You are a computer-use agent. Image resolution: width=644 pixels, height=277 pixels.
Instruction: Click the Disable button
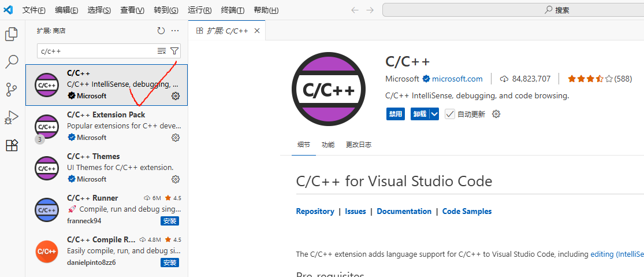click(396, 114)
